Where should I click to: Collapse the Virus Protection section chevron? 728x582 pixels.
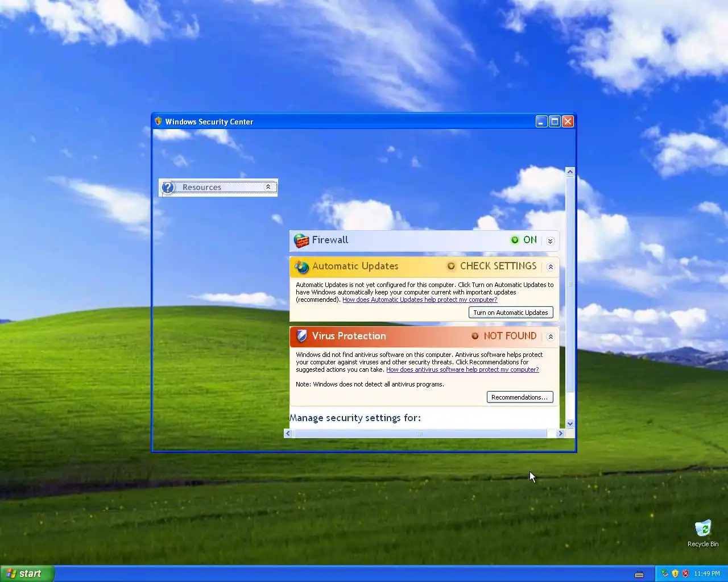click(x=550, y=336)
